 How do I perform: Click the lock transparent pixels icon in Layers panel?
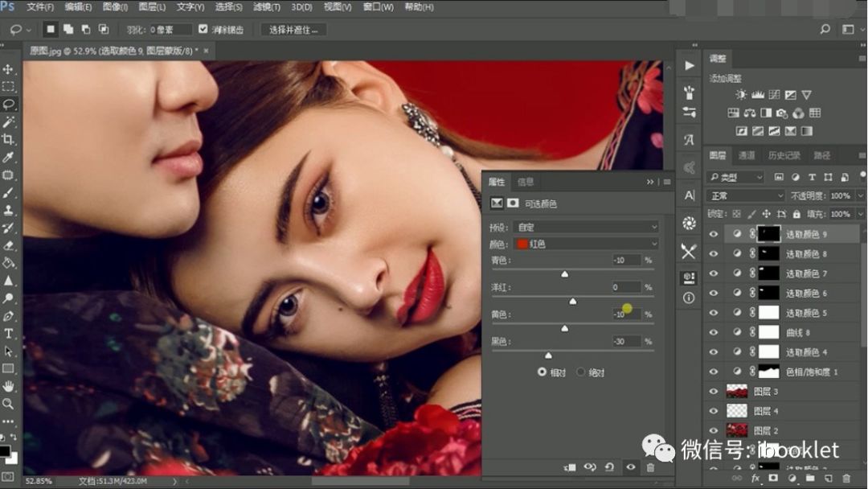click(736, 214)
